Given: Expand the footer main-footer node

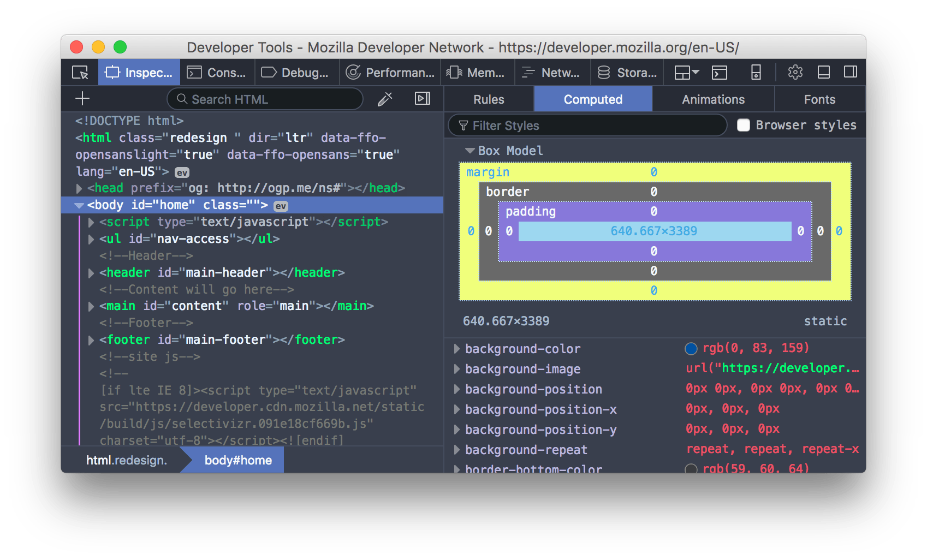Looking at the screenshot, I should [x=91, y=340].
